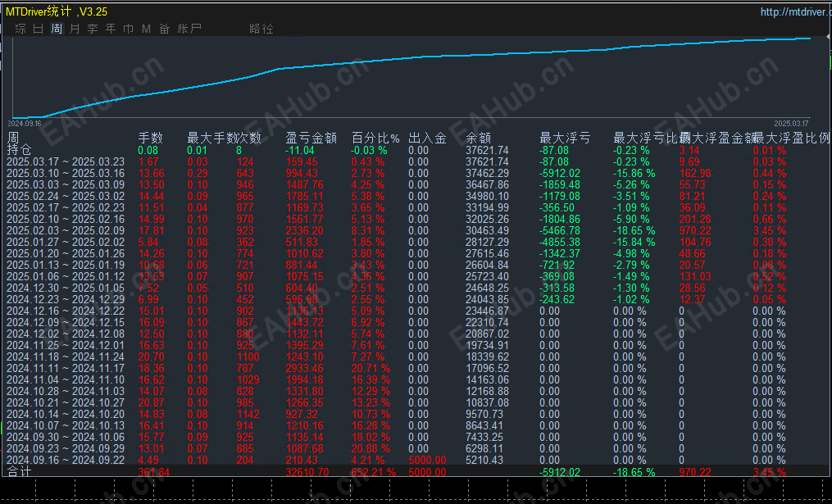The height and width of the screenshot is (504, 832).
Task: Open the http://mtdriver link
Action: pyautogui.click(x=795, y=11)
